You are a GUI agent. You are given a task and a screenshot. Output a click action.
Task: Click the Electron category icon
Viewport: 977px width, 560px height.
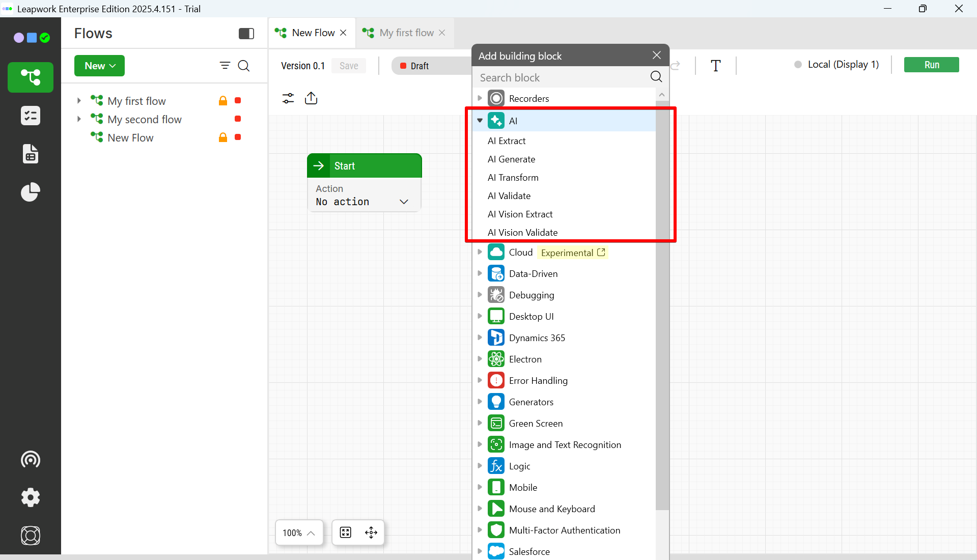pos(496,359)
